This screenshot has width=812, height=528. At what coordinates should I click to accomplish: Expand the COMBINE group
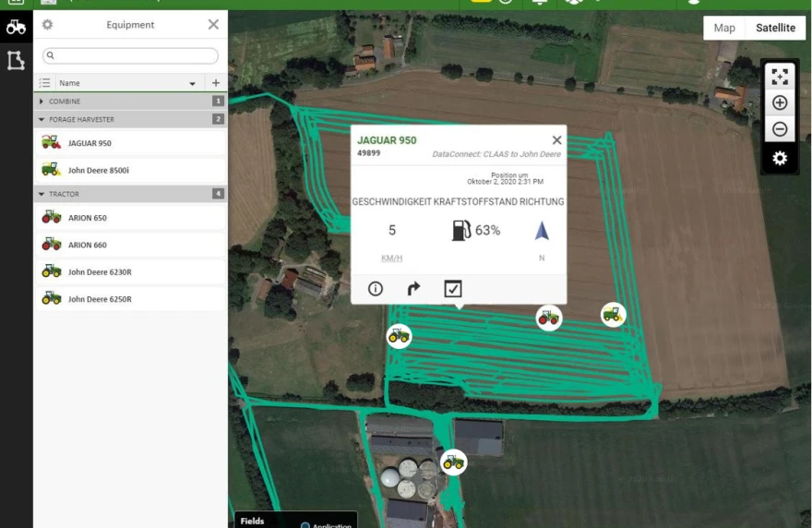point(42,101)
